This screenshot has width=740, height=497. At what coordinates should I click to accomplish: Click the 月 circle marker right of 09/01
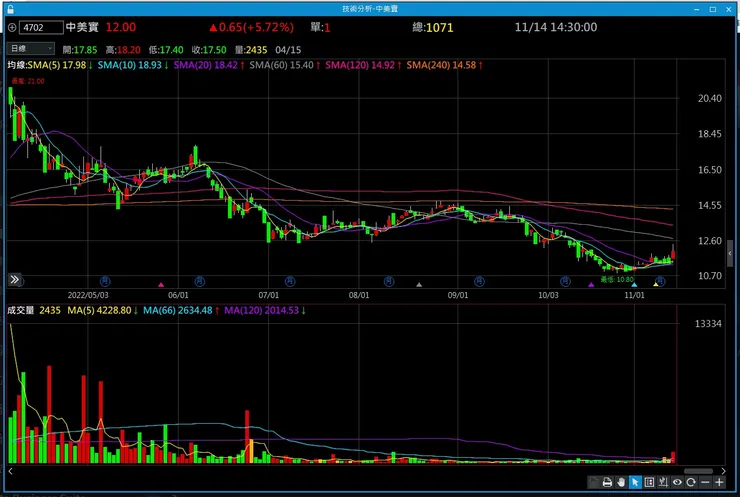tap(479, 281)
